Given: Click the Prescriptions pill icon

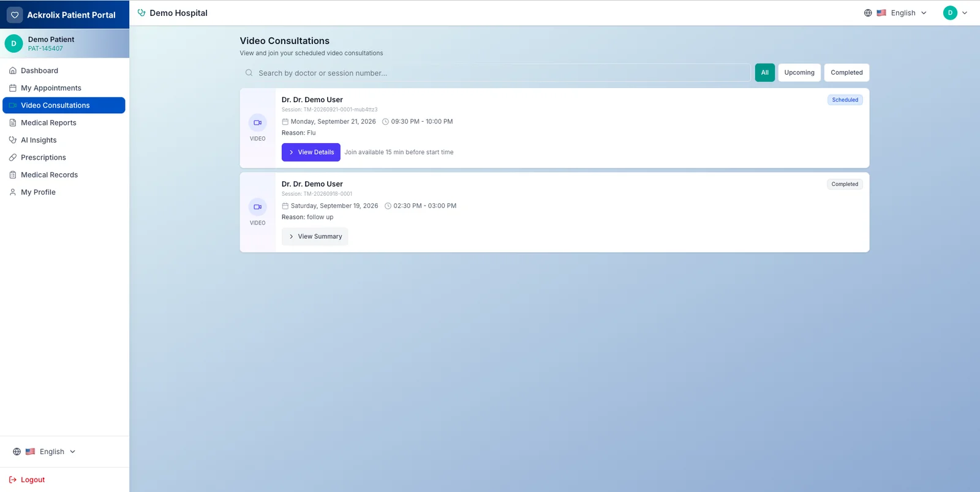Looking at the screenshot, I should pos(13,158).
